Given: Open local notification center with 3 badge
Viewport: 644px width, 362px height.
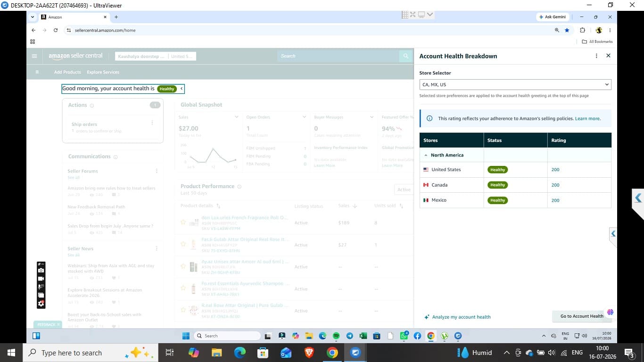Looking at the screenshot, I should pyautogui.click(x=628, y=353).
